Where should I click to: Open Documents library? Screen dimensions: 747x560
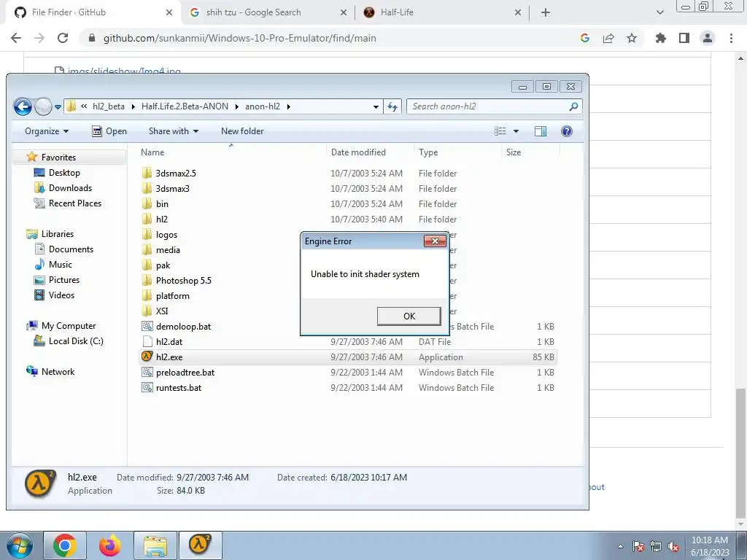tap(71, 249)
